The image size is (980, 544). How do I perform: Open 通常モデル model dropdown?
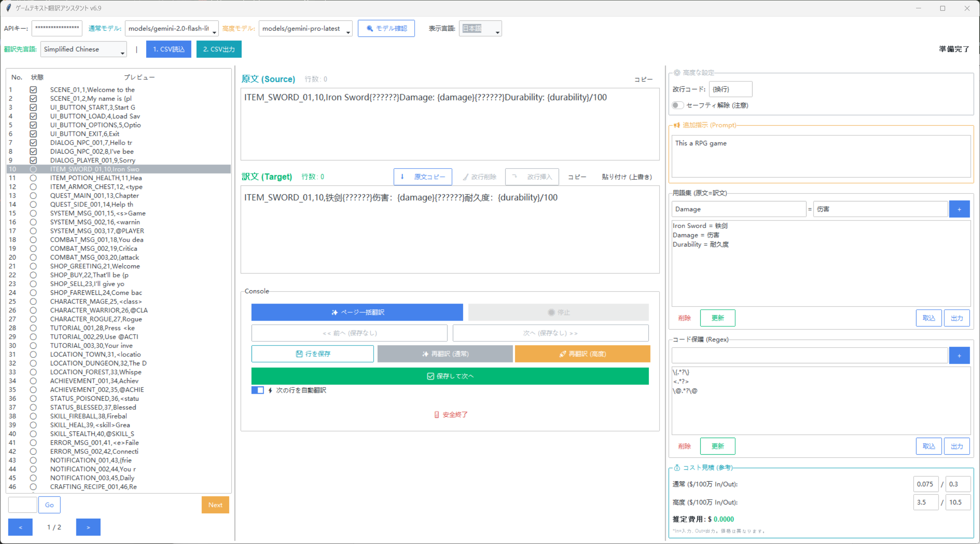[x=171, y=28]
